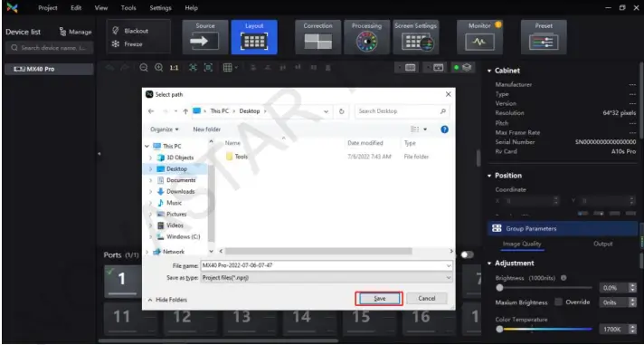The width and height of the screenshot is (644, 345).
Task: Open the Settings menu
Action: coord(161,8)
